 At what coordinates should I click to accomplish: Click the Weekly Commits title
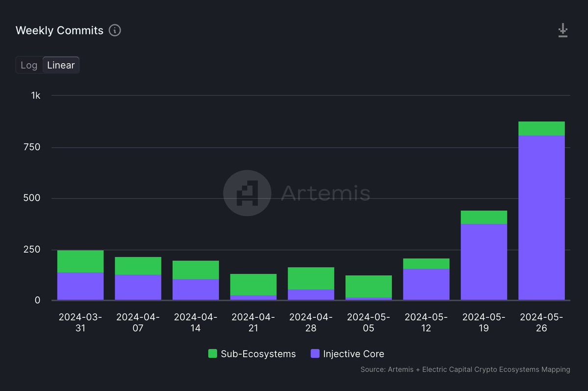60,30
